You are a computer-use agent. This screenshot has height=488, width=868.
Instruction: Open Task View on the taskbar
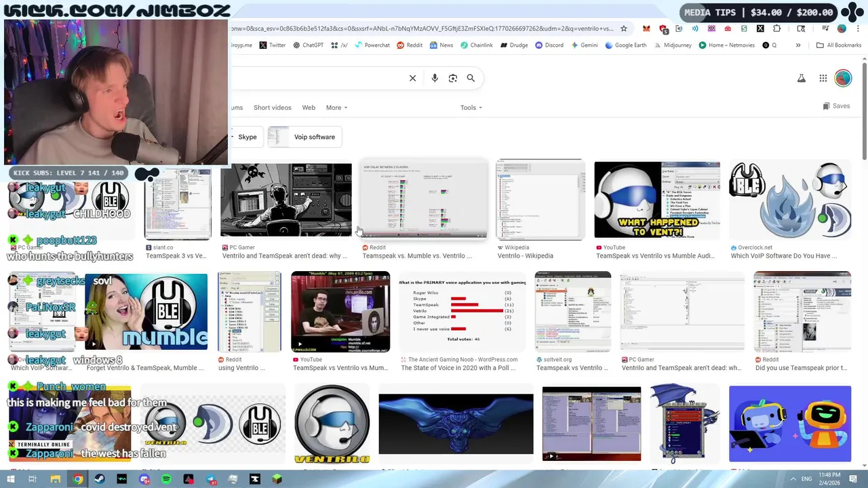[x=33, y=479]
